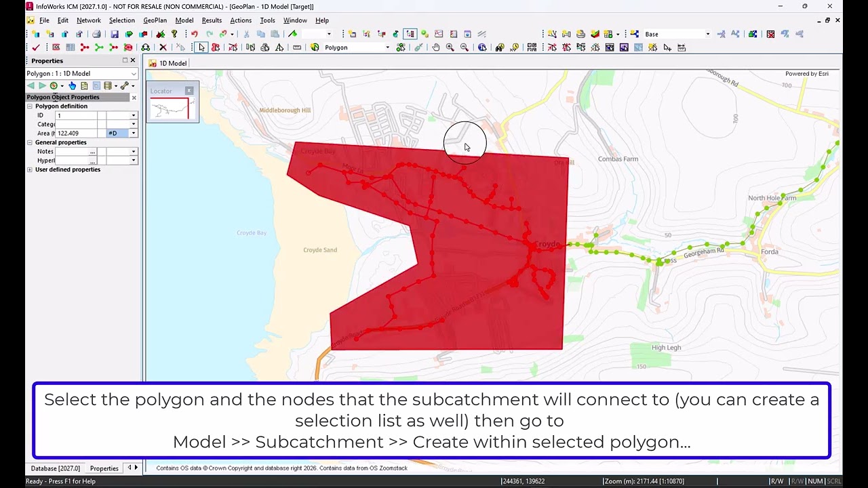
Task: Open the ID row flag dropdown arrow
Action: tap(134, 116)
